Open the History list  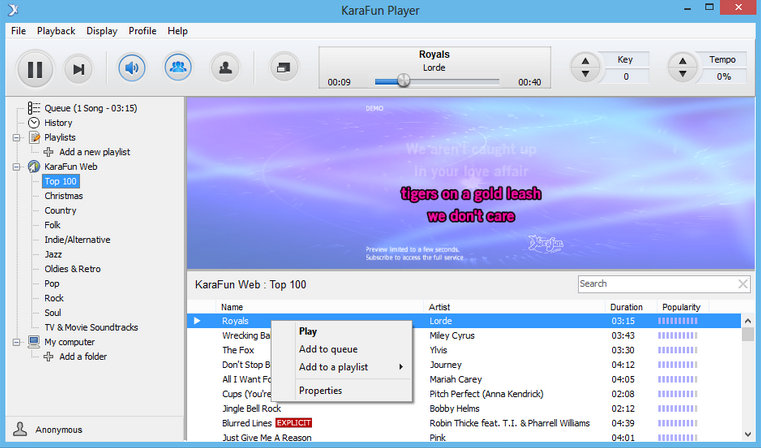click(x=58, y=123)
